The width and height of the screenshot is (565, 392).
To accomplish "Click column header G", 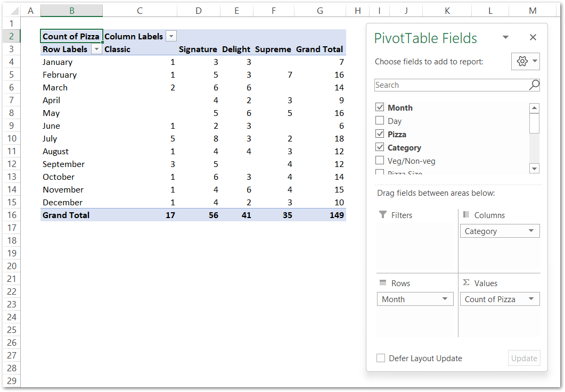I will point(320,10).
